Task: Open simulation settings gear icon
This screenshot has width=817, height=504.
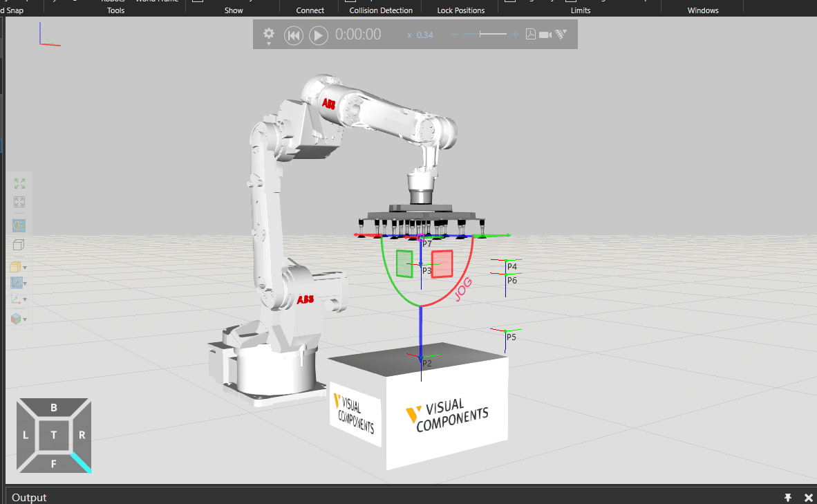Action: 269,35
